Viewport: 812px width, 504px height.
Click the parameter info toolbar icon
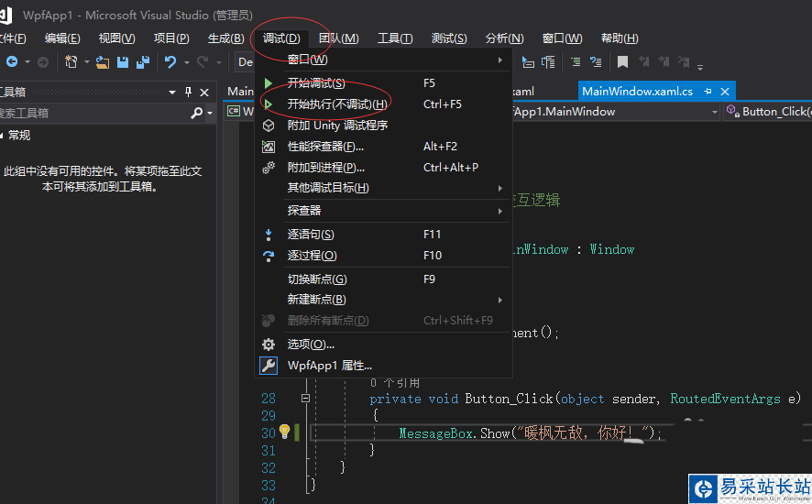pos(548,62)
